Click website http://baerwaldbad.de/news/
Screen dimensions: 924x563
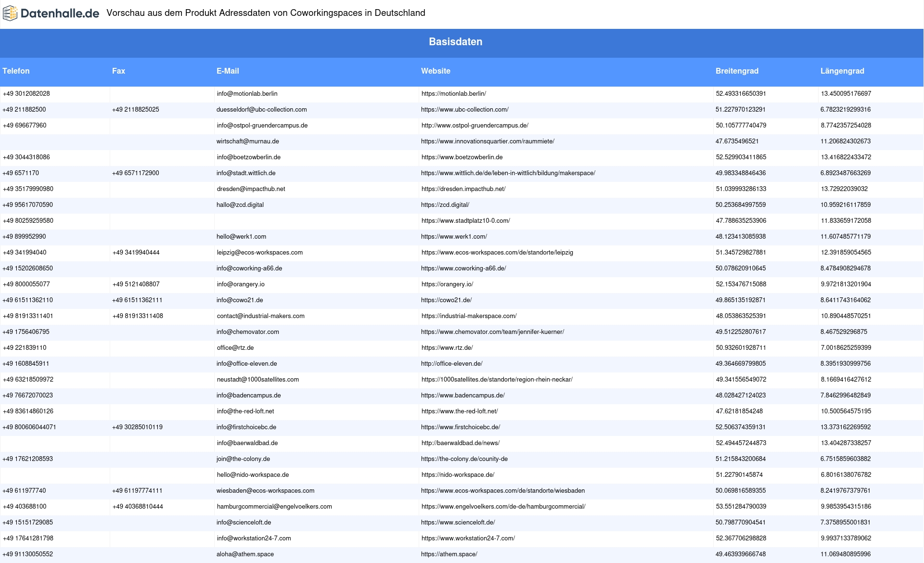tap(461, 443)
